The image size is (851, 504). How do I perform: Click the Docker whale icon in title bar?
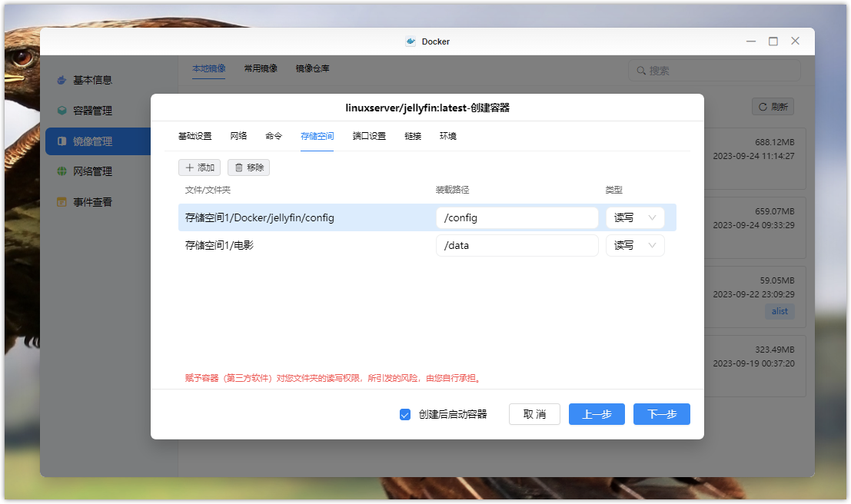411,41
